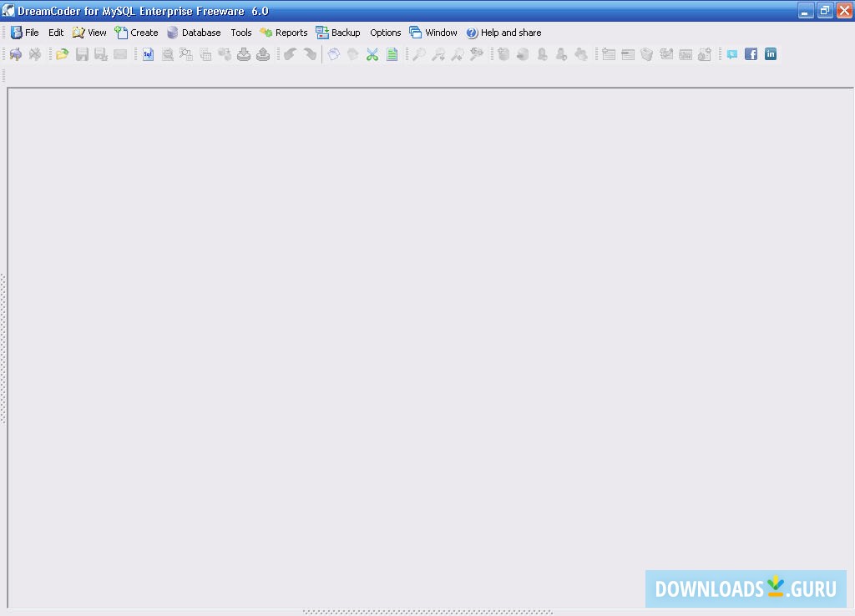Open a SQL file using the folder icon
This screenshot has height=616, width=855.
62,53
